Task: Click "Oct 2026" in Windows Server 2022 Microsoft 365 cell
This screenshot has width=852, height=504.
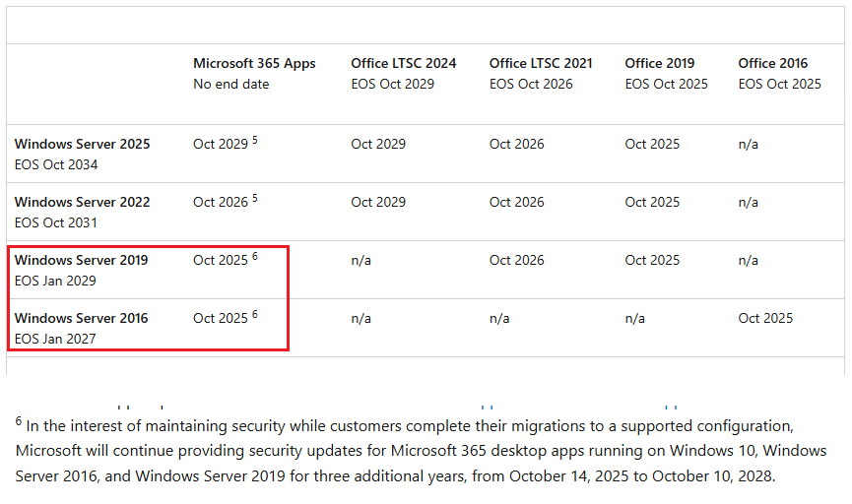Action: pos(221,202)
